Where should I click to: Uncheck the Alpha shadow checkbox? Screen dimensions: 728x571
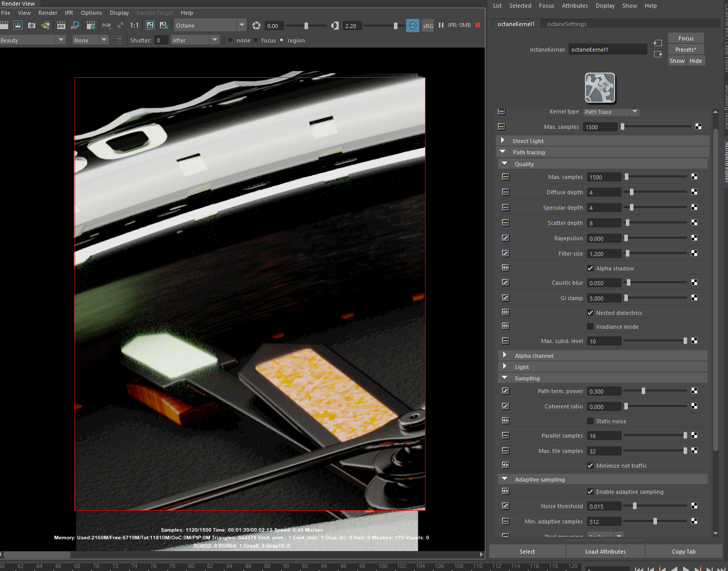pyautogui.click(x=590, y=268)
